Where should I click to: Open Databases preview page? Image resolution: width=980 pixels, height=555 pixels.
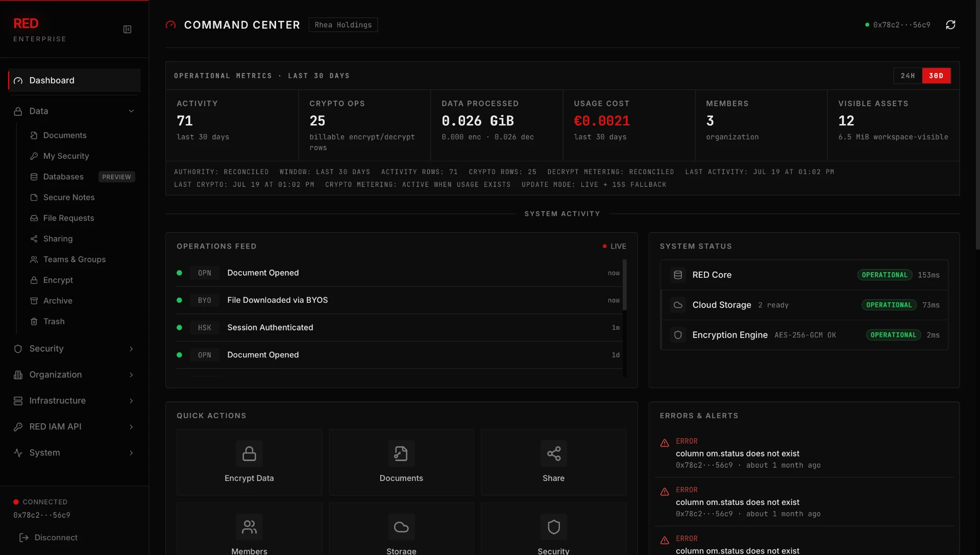coord(63,177)
